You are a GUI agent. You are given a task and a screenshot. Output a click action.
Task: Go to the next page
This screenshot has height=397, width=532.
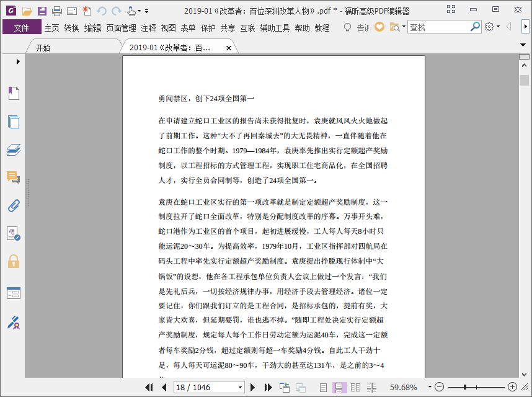(x=252, y=387)
